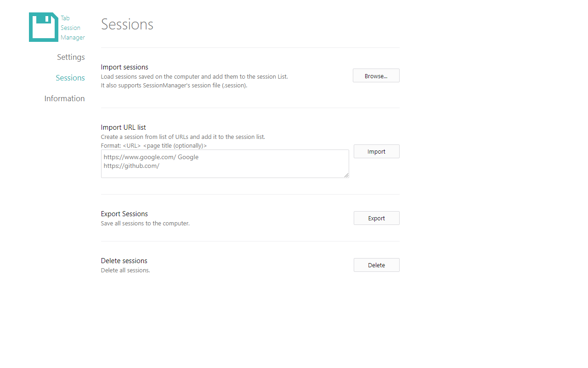
Task: Click the google.com URL line in the textarea
Action: (x=151, y=157)
